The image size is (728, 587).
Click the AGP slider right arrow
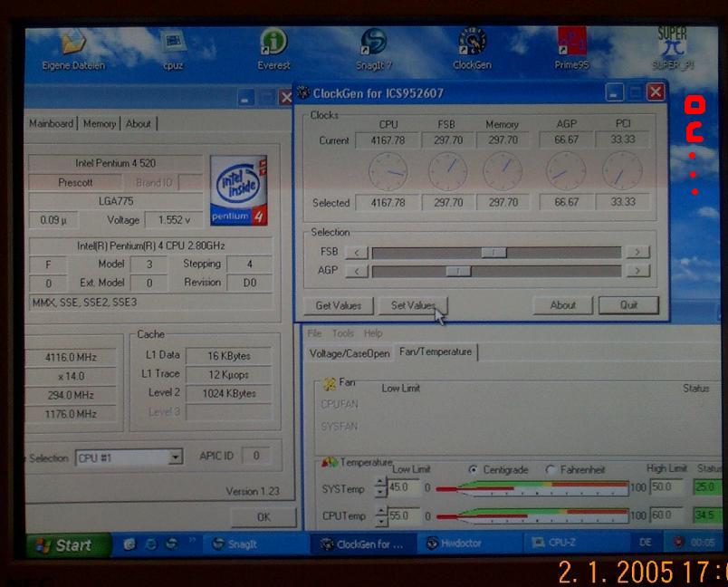[638, 270]
